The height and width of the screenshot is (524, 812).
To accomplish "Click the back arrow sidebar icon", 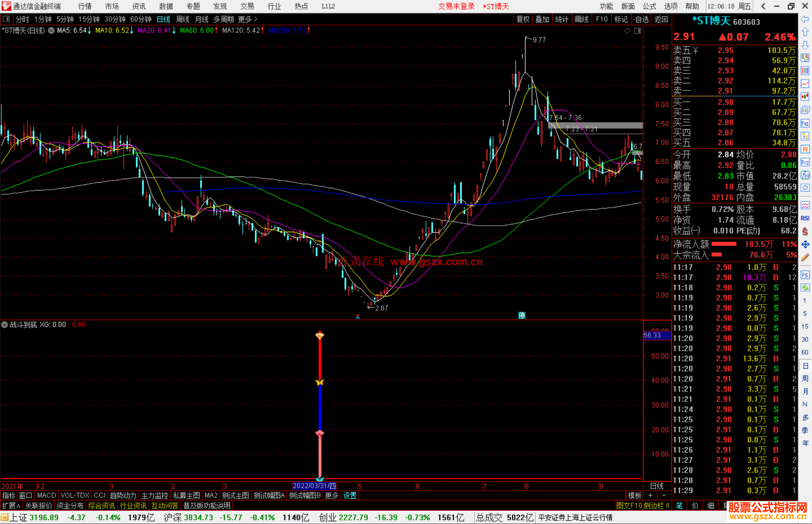I will coord(805,19).
